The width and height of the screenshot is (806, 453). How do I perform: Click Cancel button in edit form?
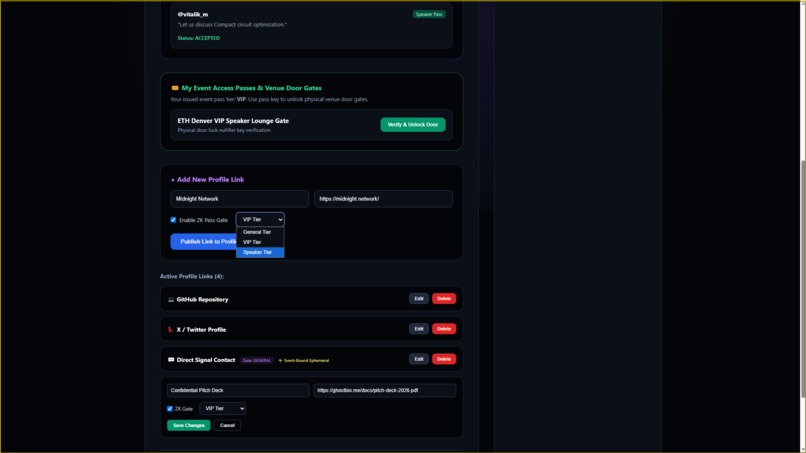pos(227,425)
